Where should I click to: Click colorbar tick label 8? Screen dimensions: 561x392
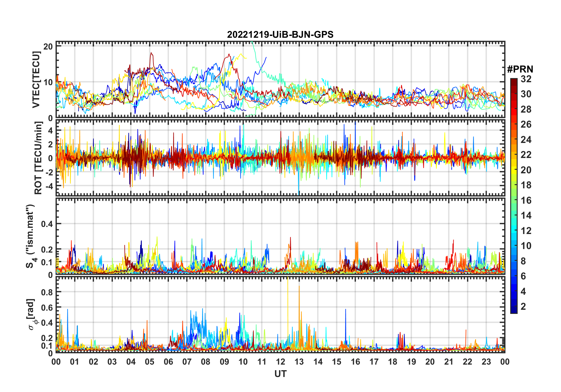click(x=523, y=261)
